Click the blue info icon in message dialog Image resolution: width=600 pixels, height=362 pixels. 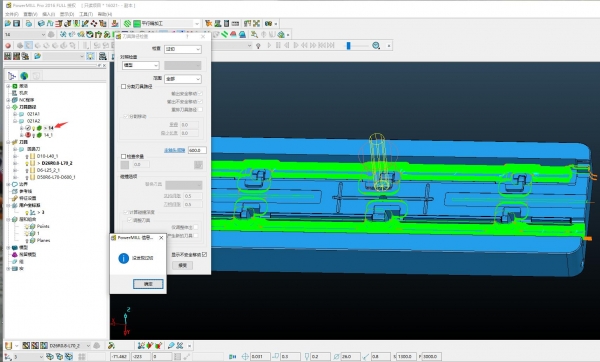click(124, 258)
